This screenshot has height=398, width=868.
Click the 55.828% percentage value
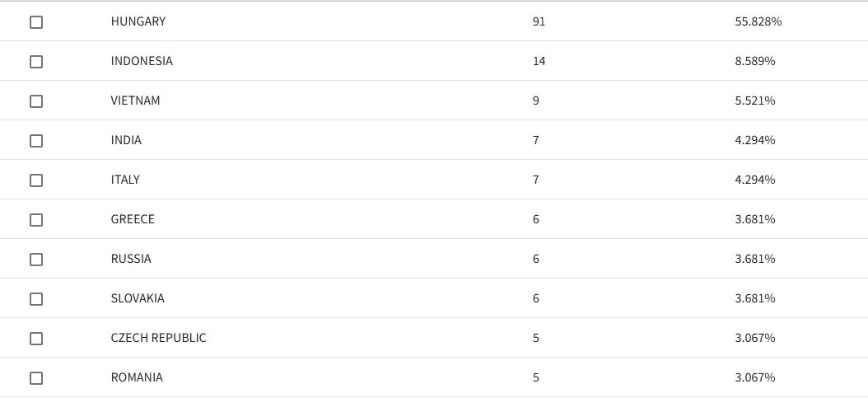(758, 21)
